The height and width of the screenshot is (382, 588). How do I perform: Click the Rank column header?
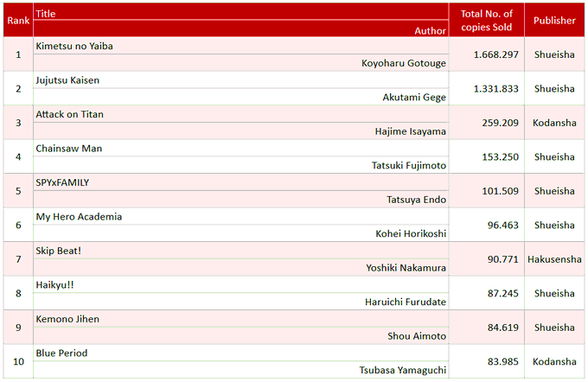click(18, 20)
